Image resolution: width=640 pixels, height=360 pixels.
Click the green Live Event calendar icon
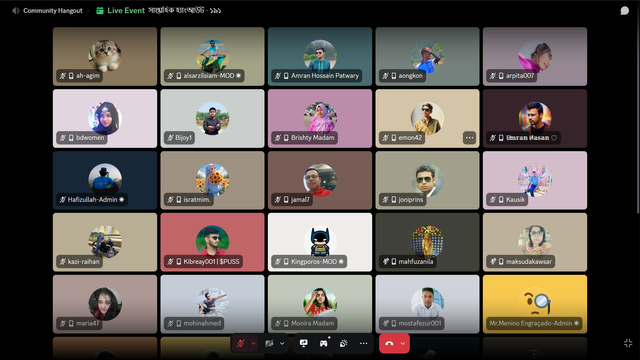(100, 11)
